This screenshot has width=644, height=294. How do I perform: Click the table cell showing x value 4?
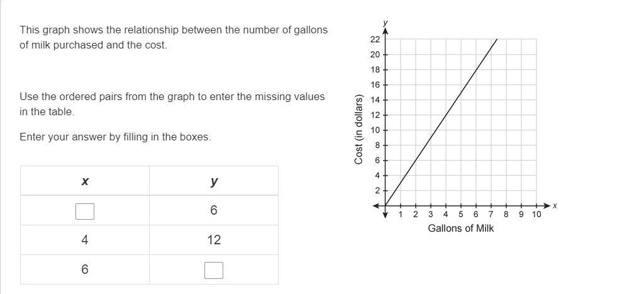coord(85,240)
